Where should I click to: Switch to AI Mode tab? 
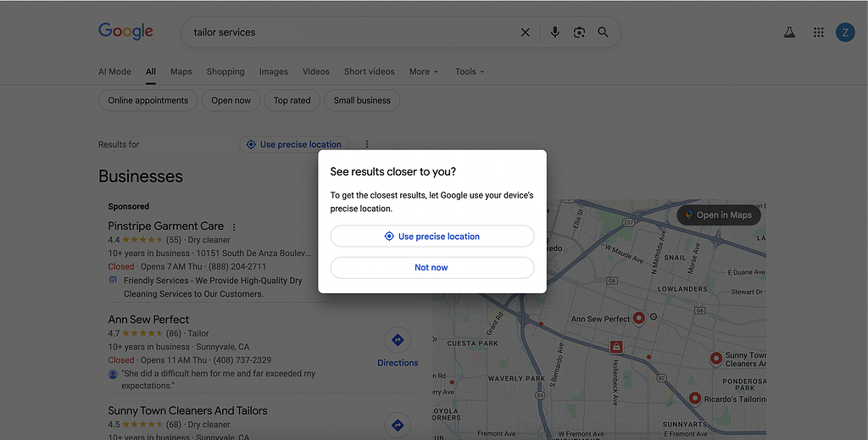[x=114, y=71]
